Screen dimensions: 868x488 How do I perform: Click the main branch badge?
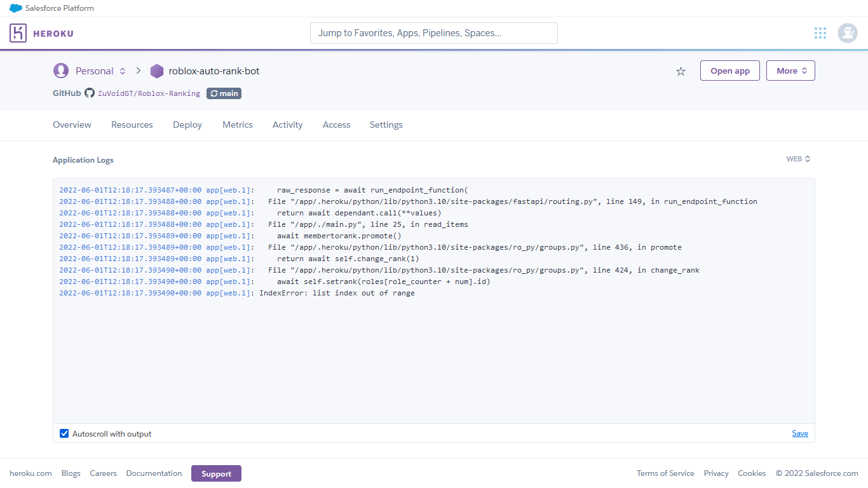(224, 93)
